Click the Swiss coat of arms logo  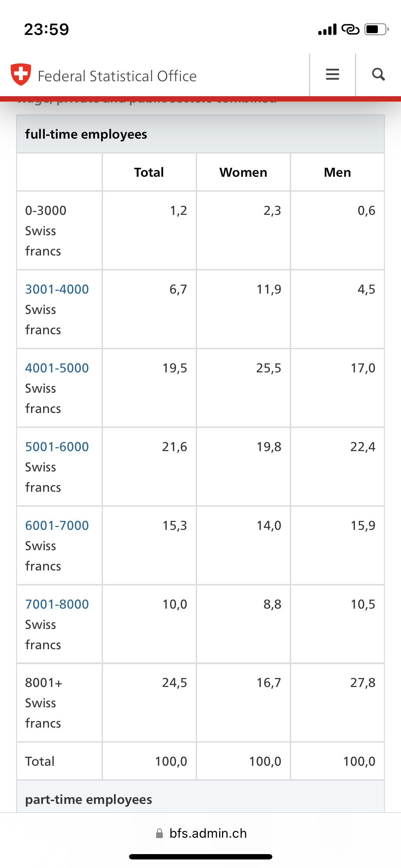pyautogui.click(x=21, y=75)
